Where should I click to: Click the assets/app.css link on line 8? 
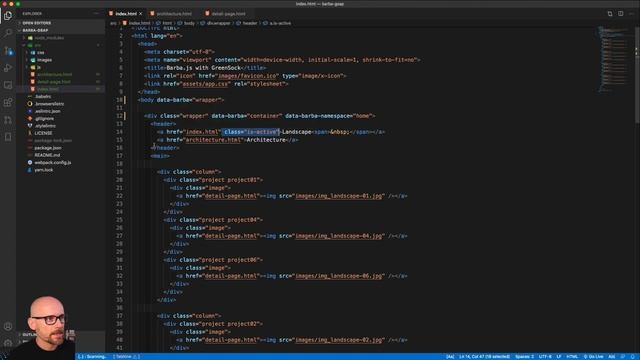[x=205, y=84]
